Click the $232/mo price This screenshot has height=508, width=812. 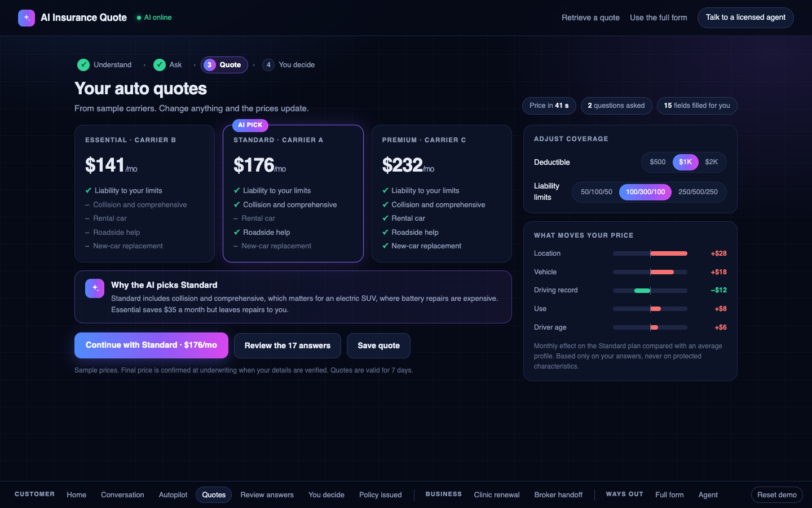click(408, 165)
